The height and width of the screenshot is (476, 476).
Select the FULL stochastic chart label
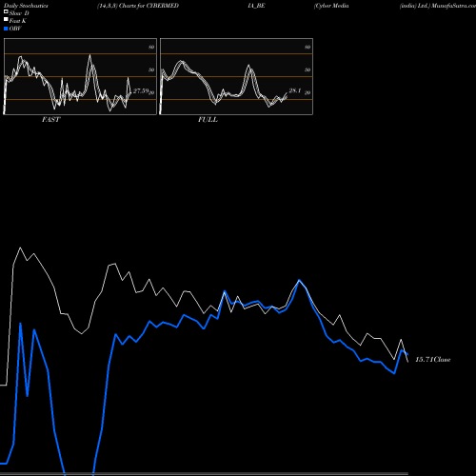click(x=208, y=120)
